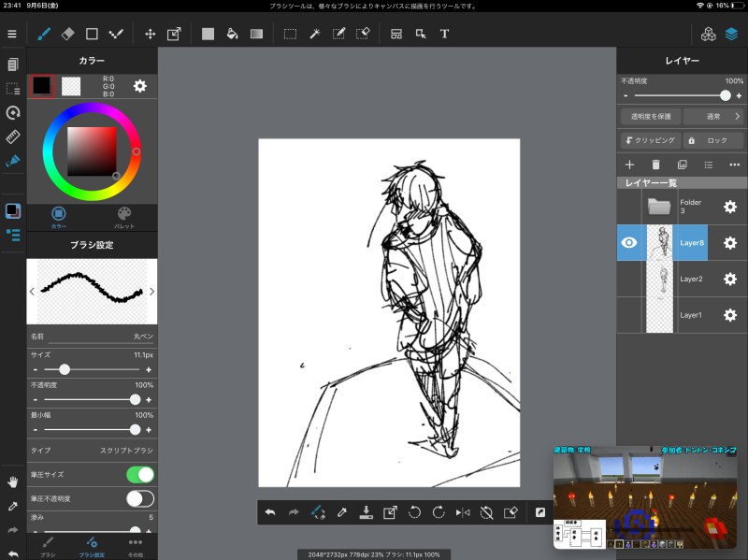The image size is (748, 560).
Task: Click the black foreground color swatch
Action: (41, 86)
